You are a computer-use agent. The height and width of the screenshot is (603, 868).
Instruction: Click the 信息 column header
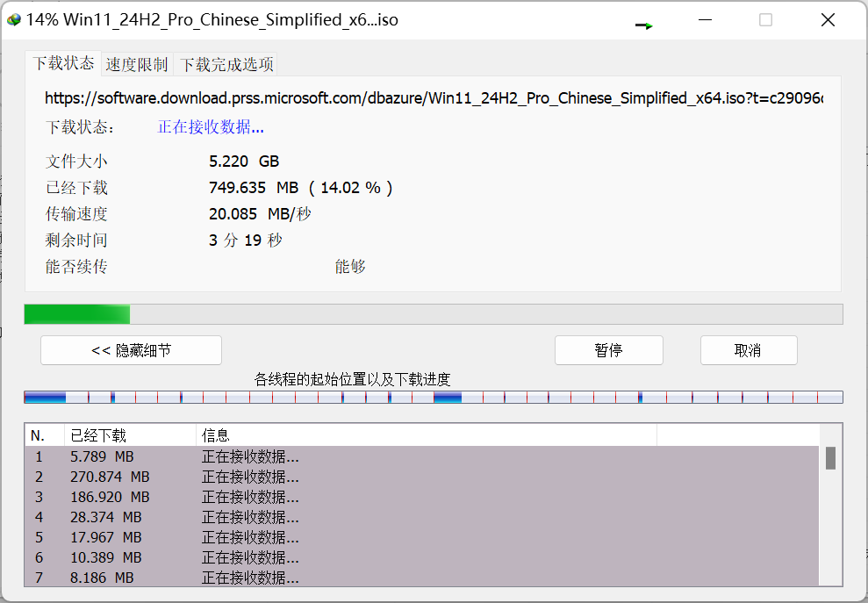point(215,434)
